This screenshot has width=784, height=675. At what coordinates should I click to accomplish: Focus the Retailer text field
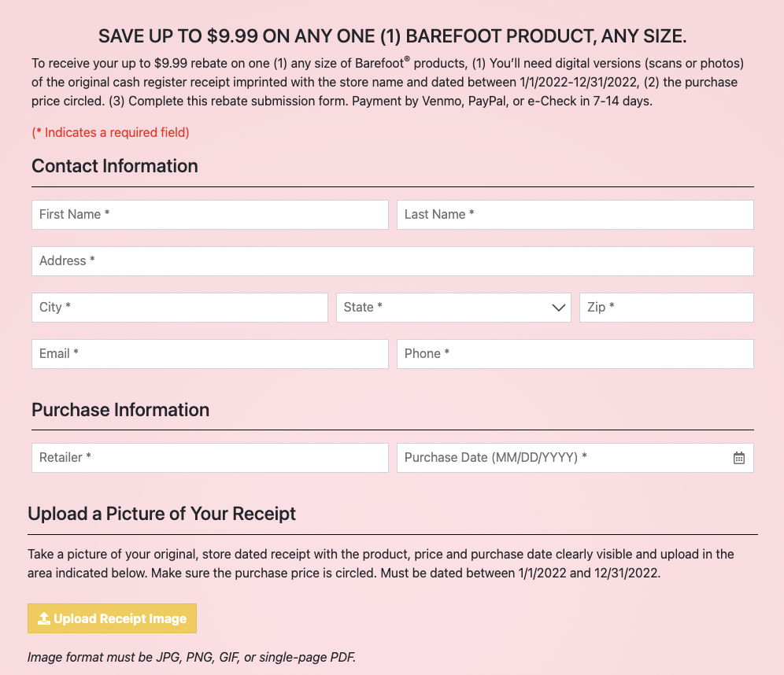[x=209, y=458]
